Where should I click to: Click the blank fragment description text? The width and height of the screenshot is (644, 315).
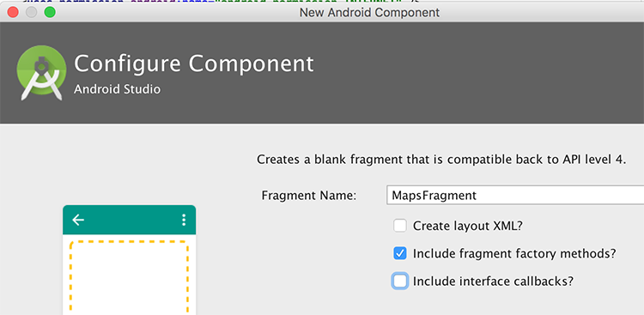(x=441, y=160)
